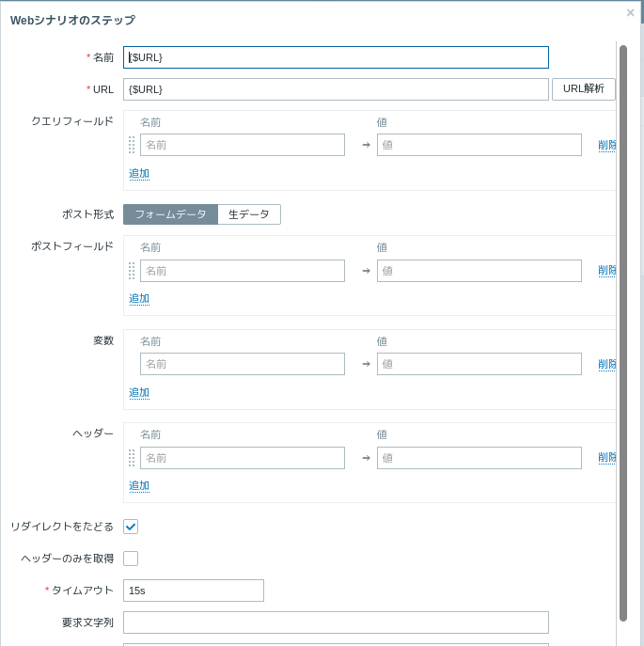
Task: Remove the ヘッダー row via 削除
Action: 607,457
